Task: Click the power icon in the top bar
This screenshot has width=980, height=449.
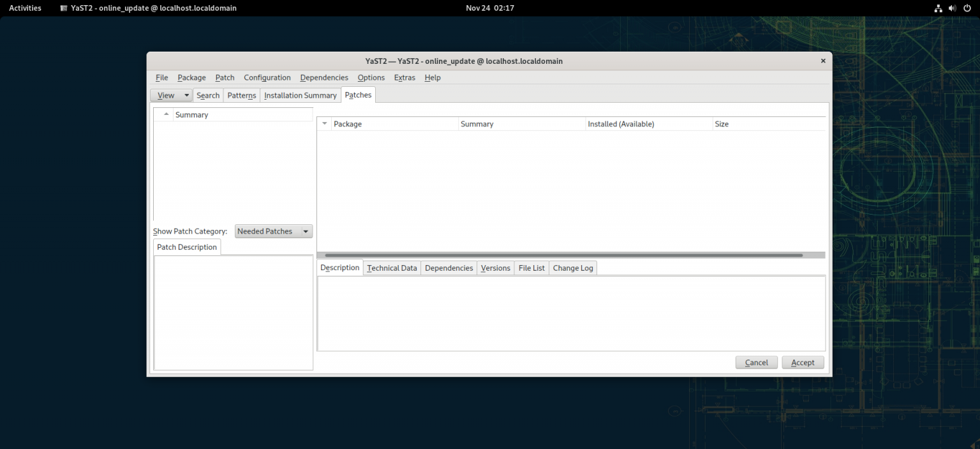Action: 967,8
